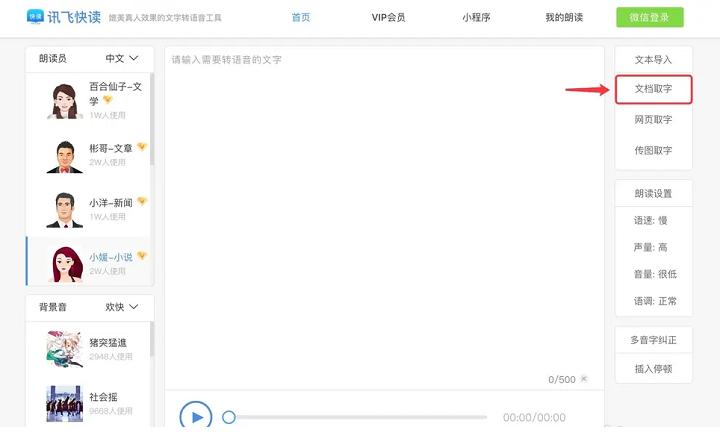Image resolution: width=720 pixels, height=432 pixels.
Task: Click the 传图取字 button
Action: pyautogui.click(x=653, y=151)
